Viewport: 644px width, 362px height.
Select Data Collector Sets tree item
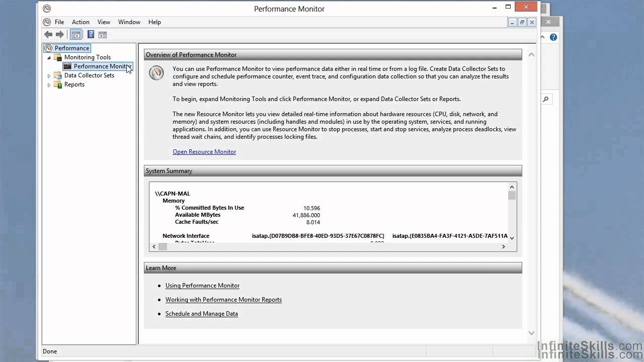[89, 75]
